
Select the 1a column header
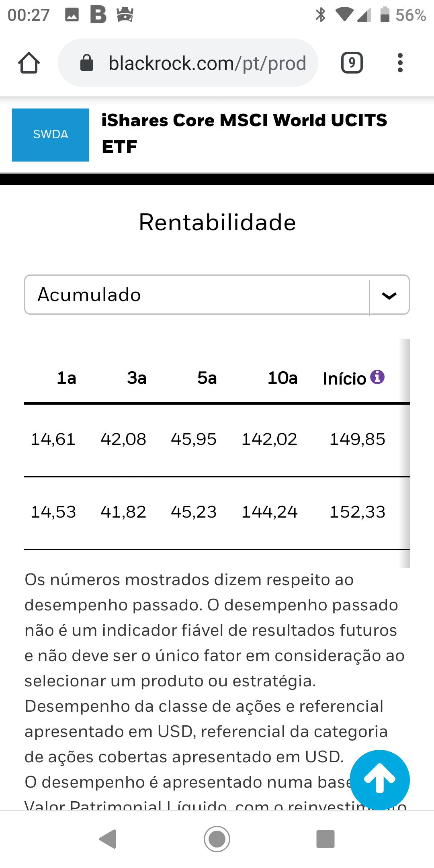66,378
